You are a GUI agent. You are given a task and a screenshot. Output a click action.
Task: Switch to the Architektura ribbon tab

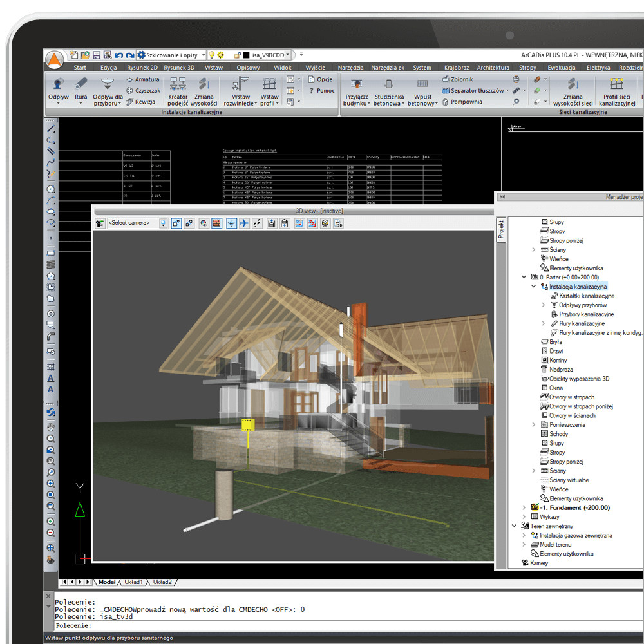point(493,68)
